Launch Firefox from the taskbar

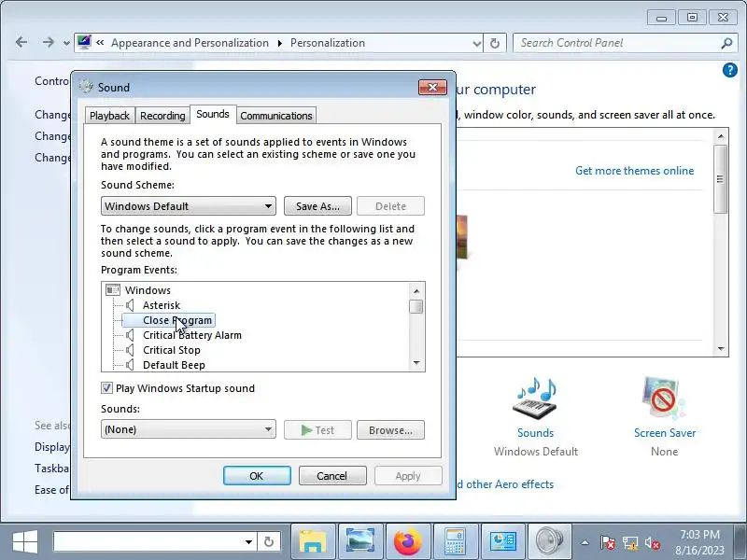408,541
